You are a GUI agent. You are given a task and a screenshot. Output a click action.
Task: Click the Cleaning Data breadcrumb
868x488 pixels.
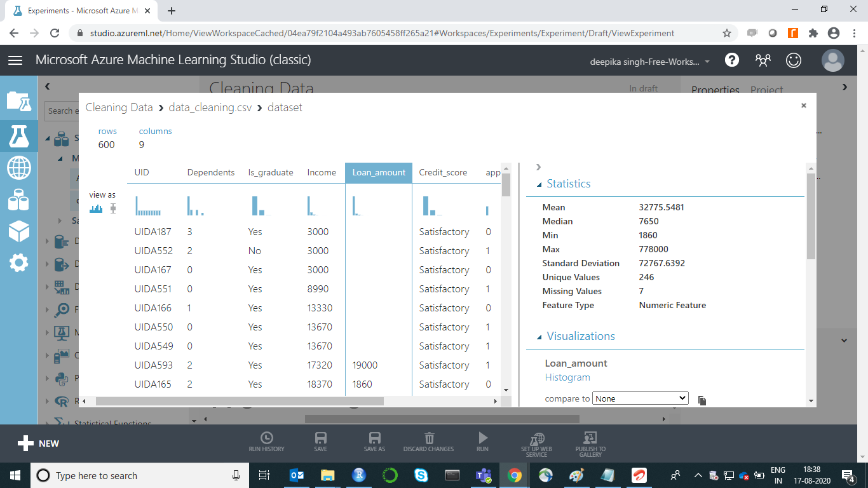tap(119, 107)
